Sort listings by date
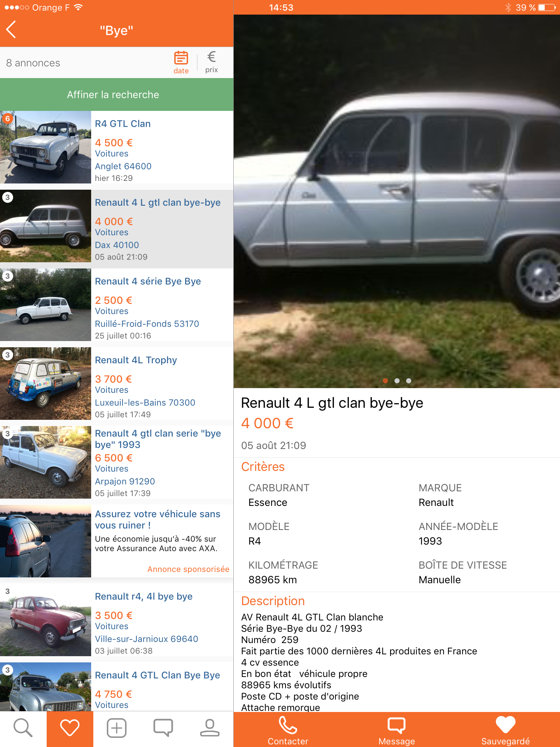Screen dimensions: 560x747 [181, 63]
